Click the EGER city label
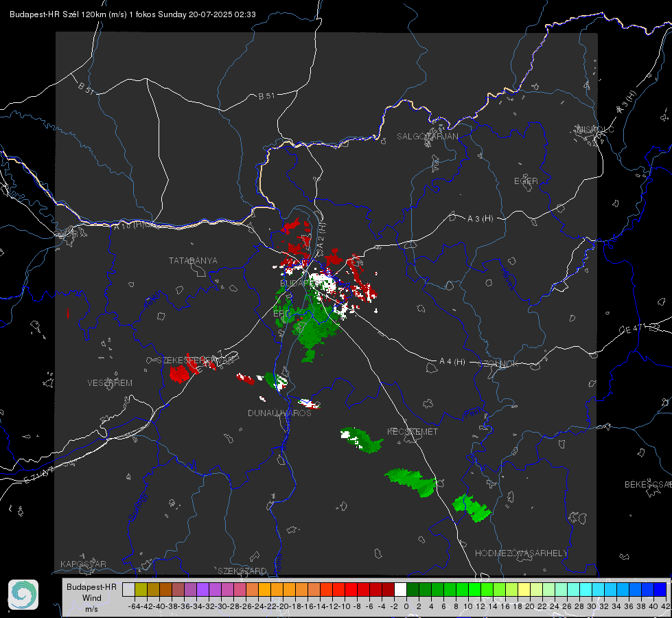The width and height of the screenshot is (672, 618). tap(526, 181)
